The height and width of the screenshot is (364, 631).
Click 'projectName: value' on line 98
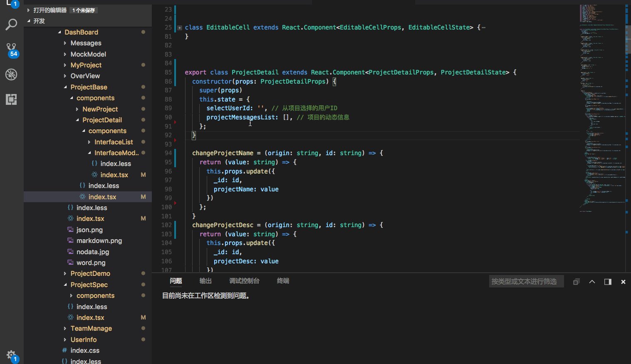246,189
